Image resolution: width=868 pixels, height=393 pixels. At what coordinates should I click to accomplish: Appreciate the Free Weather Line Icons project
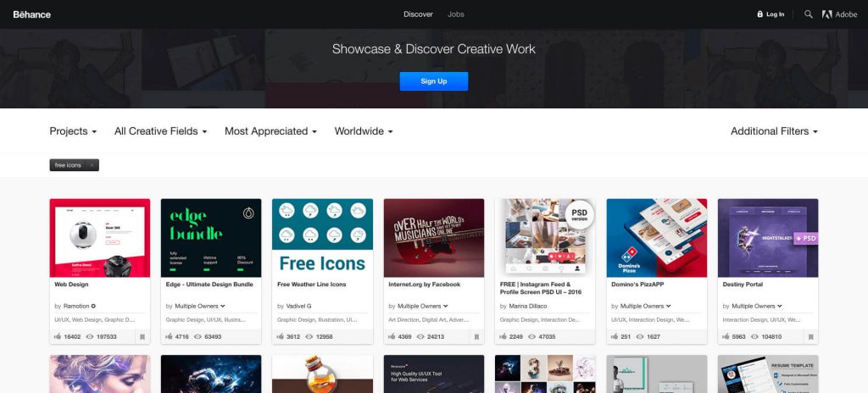[x=280, y=336]
